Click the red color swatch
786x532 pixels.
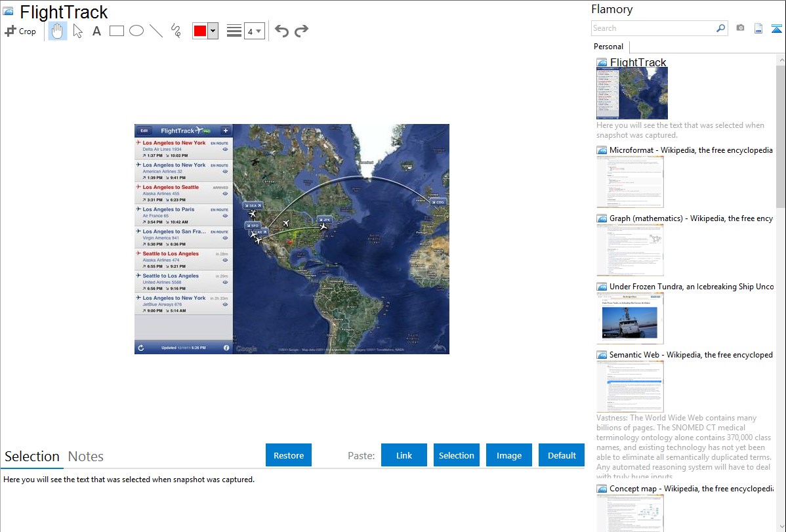[x=200, y=31]
